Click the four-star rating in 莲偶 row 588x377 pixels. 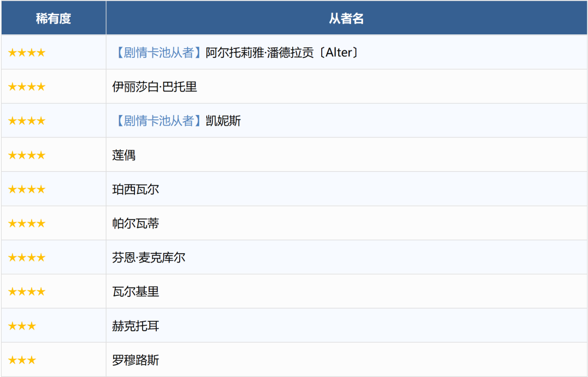tap(27, 155)
